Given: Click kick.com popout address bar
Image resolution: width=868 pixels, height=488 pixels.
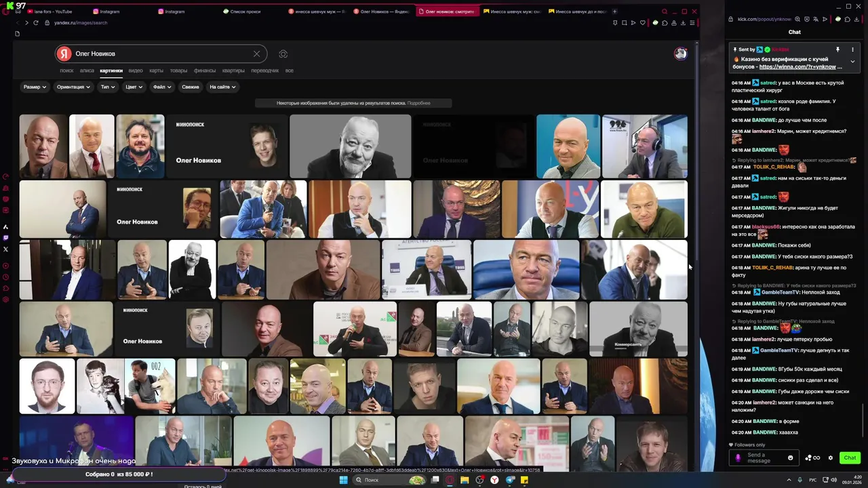Looking at the screenshot, I should (x=763, y=19).
